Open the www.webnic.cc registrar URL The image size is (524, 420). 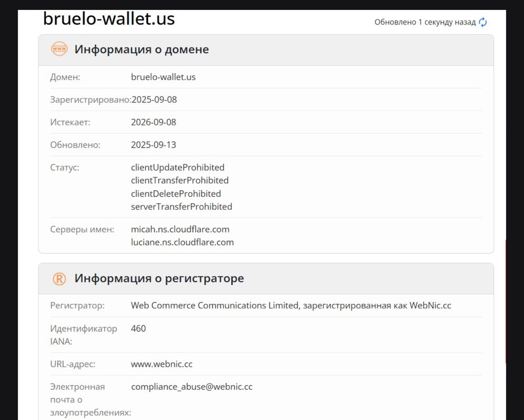point(162,364)
